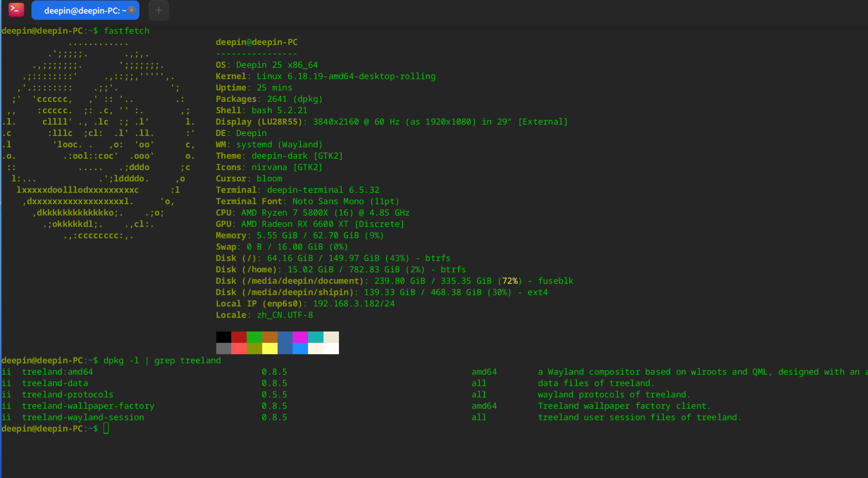This screenshot has width=868, height=478.
Task: Click 'Noto Sans Mono (11pt)' font value
Action: (x=346, y=201)
